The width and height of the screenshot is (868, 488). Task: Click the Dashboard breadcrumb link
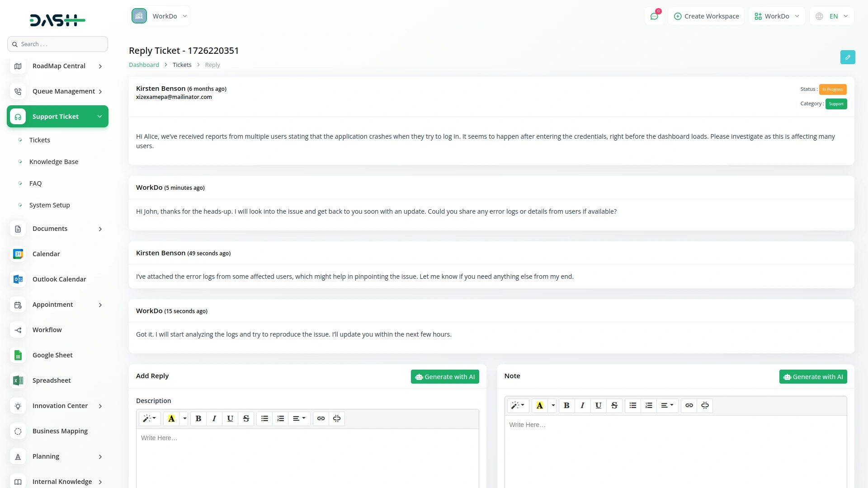coord(144,65)
